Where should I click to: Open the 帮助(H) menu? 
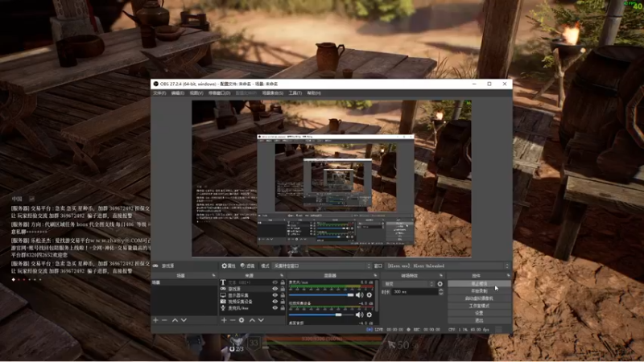pyautogui.click(x=314, y=93)
